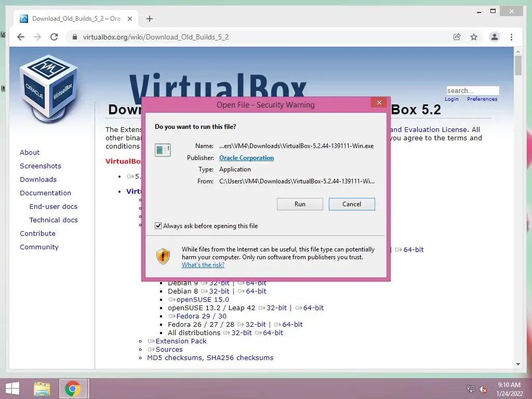Viewport: 532px width, 399px height.
Task: Open the Chrome profile avatar icon
Action: coord(495,37)
